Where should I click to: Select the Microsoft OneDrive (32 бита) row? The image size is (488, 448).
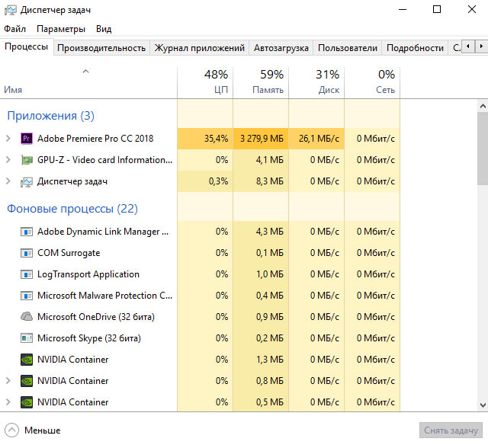pyautogui.click(x=200, y=317)
